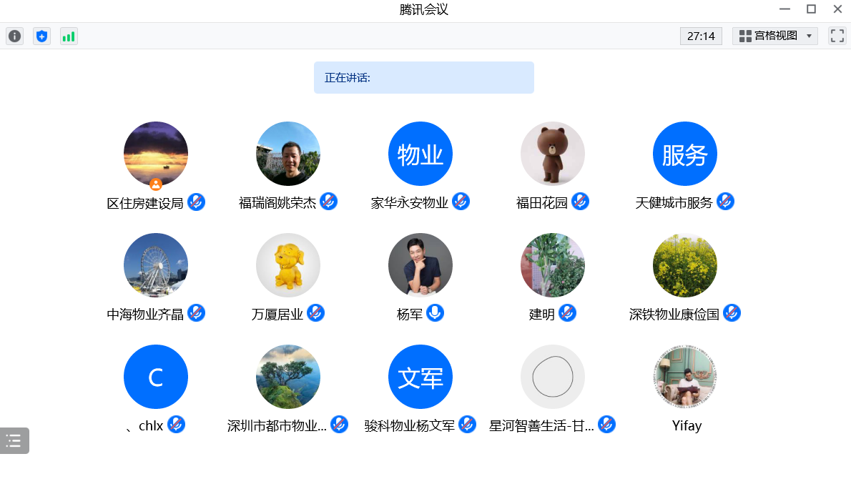Image resolution: width=851 pixels, height=504 pixels.
Task: Select the ferris wheel avatar of 中海物业齐晶
Action: click(x=156, y=265)
